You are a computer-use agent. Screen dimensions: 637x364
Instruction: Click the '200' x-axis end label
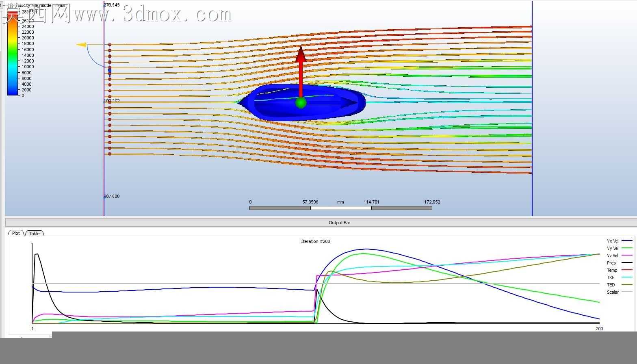point(599,329)
